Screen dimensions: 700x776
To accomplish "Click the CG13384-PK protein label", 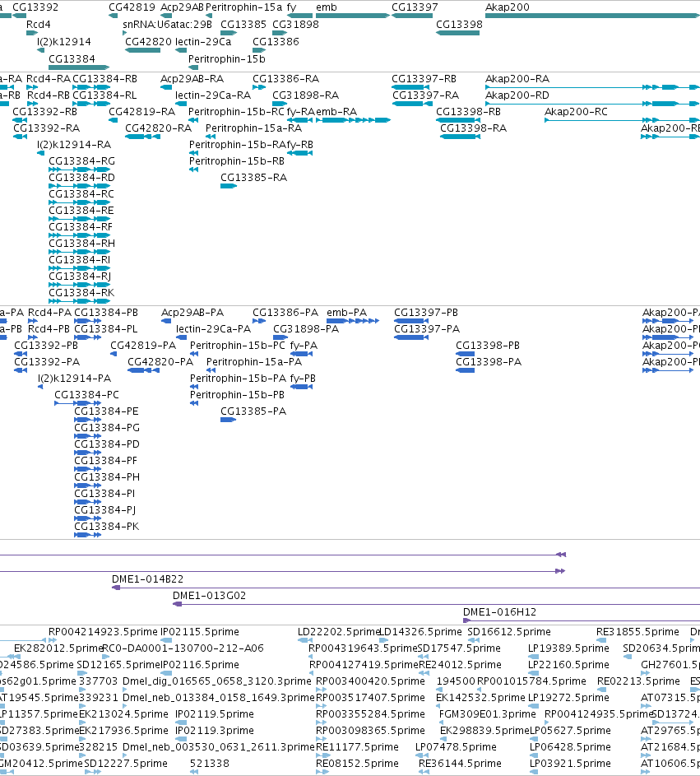I will point(106,526).
